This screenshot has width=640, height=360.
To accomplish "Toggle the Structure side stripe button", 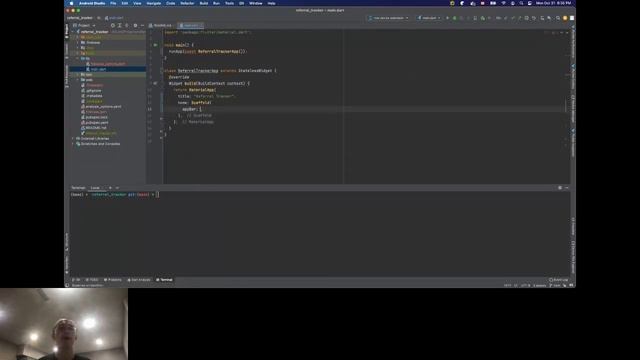I will pos(67,241).
